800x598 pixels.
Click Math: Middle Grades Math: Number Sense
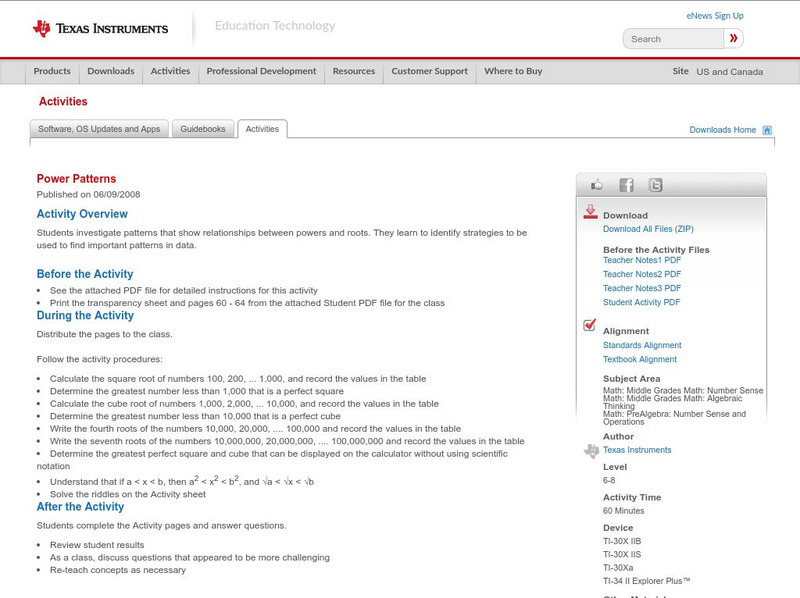click(683, 390)
